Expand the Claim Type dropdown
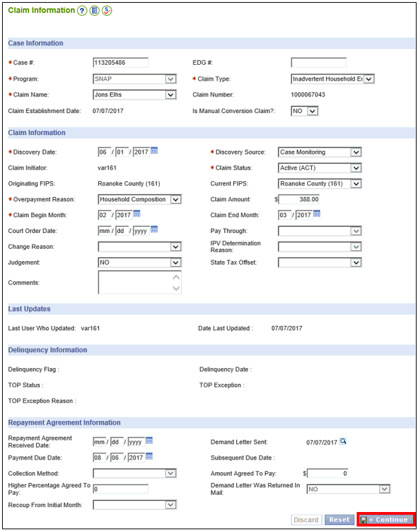 point(333,79)
